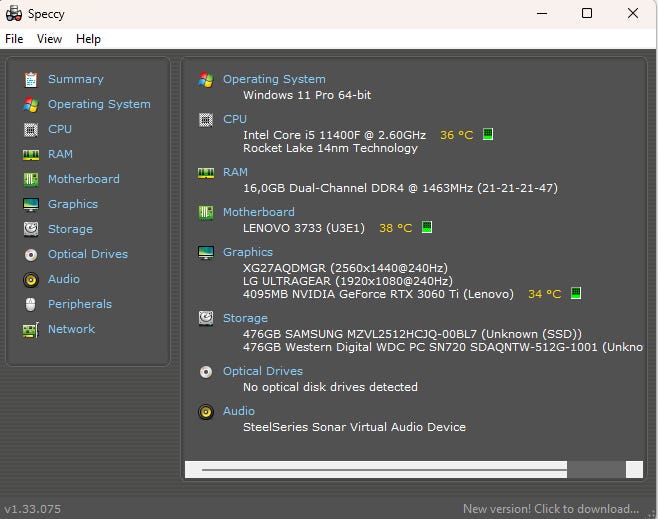Open Network section from the sidebar
The width and height of the screenshot is (658, 519).
[71, 329]
